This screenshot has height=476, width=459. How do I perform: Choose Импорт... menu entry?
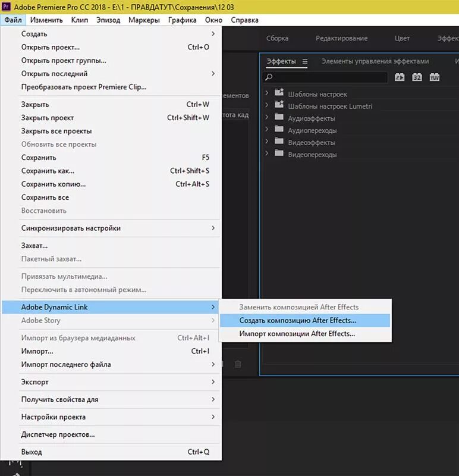[x=111, y=351]
